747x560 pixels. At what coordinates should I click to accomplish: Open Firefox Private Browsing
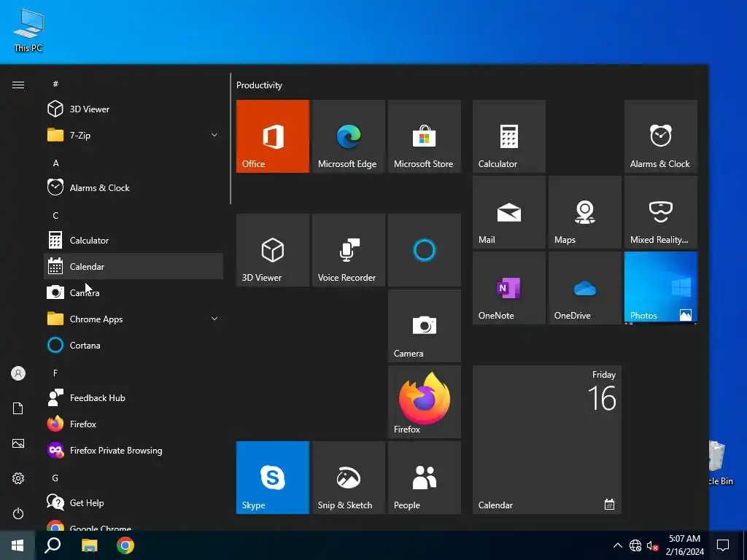tap(133, 451)
